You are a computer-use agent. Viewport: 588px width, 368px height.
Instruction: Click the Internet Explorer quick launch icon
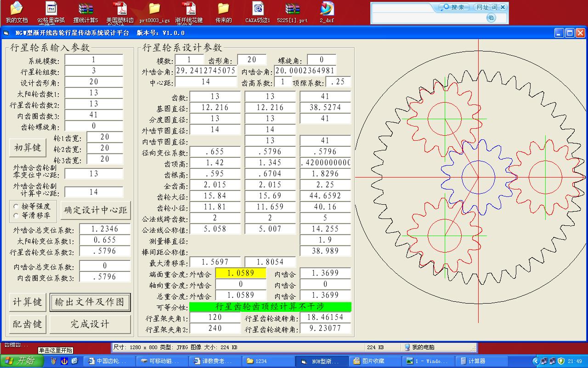[x=75, y=361]
